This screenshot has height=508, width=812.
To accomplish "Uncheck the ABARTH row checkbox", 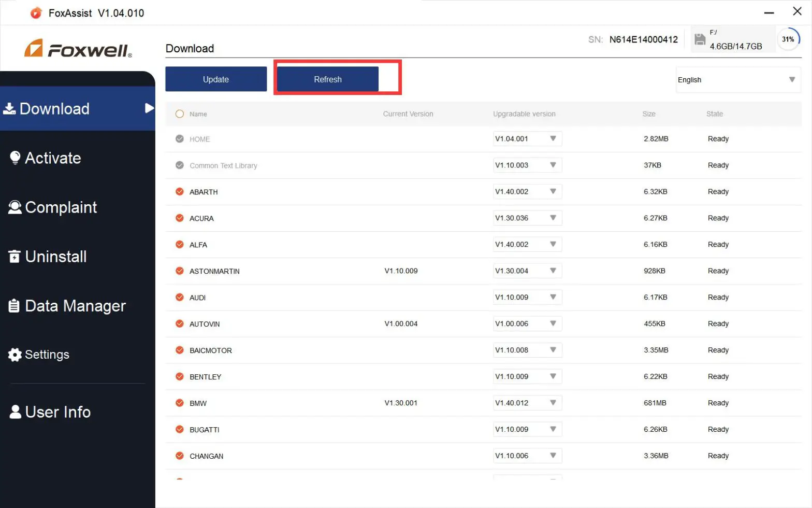I will click(180, 192).
